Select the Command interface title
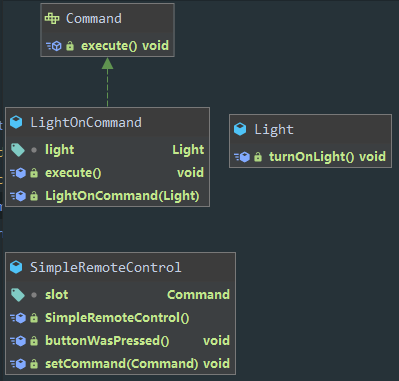 tap(94, 18)
